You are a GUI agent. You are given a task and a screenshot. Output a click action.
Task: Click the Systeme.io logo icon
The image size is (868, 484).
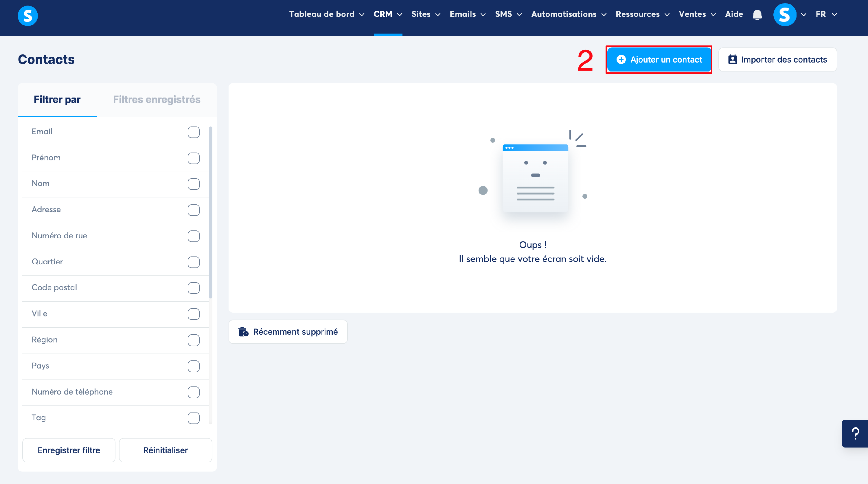27,16
